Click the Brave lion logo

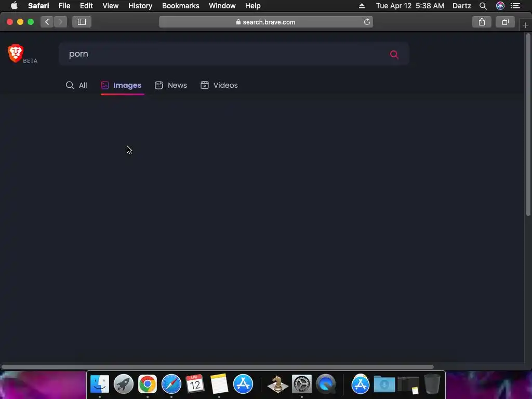point(15,54)
